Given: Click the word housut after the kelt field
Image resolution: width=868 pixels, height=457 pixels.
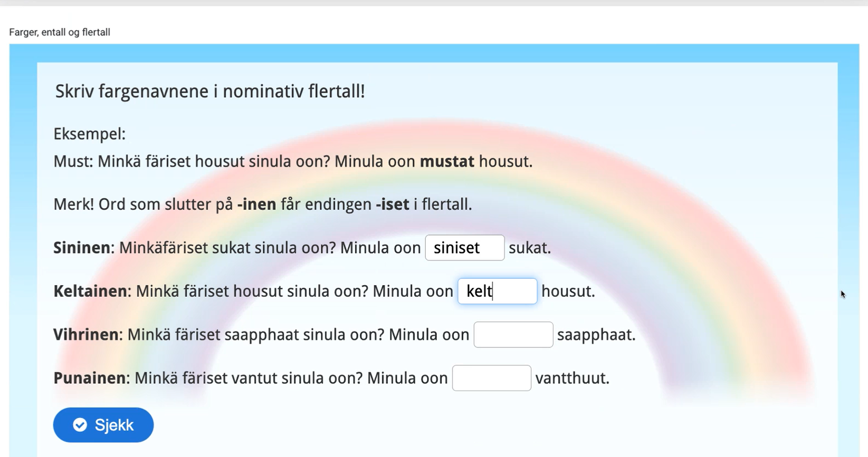Looking at the screenshot, I should coord(568,291).
